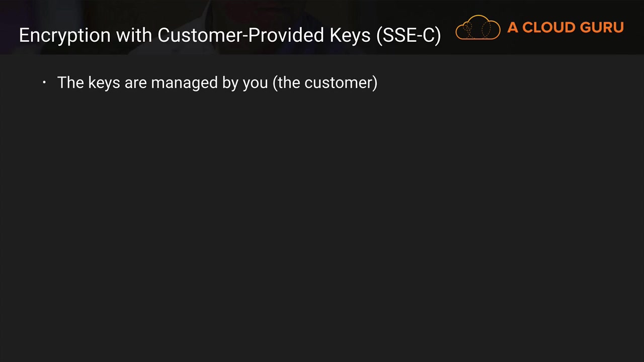
Task: Click "The keys" at the bullet start
Action: 89,82
